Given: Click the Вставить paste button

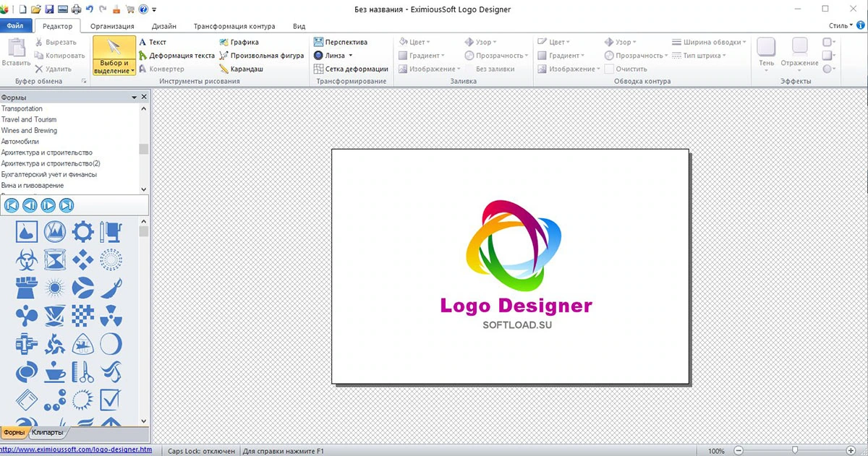Looking at the screenshot, I should point(16,53).
